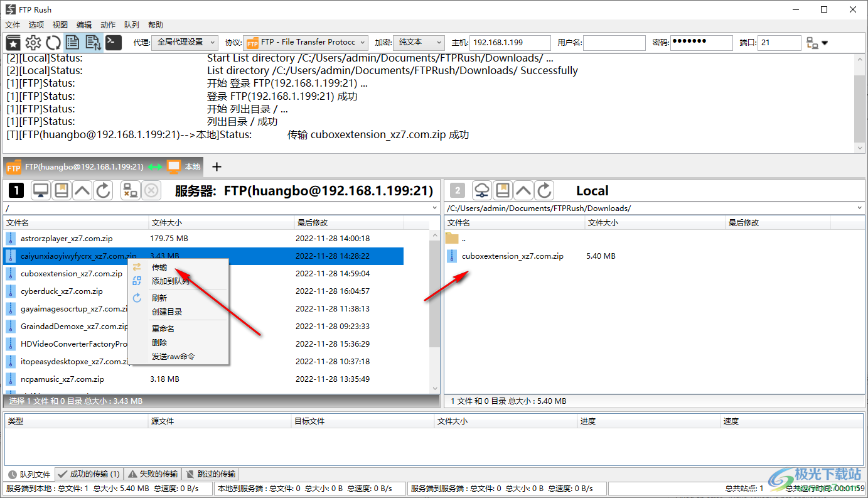The height and width of the screenshot is (498, 868).
Task: Click the reconnect circular arrows toolbar icon
Action: (x=53, y=43)
